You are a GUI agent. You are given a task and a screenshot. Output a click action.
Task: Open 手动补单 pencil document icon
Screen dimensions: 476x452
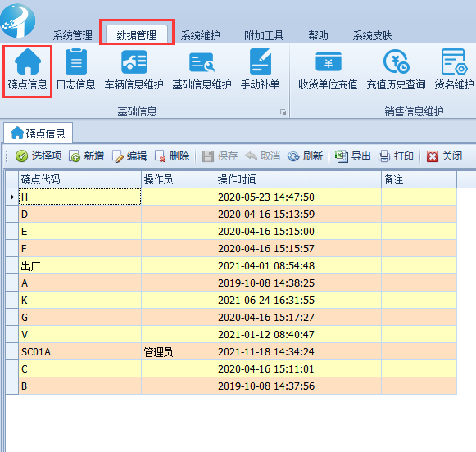[261, 62]
